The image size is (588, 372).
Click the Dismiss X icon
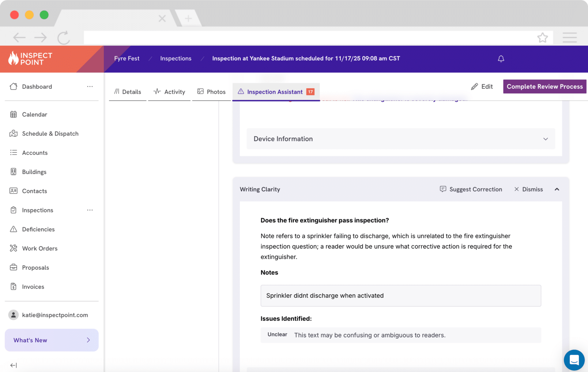(517, 189)
